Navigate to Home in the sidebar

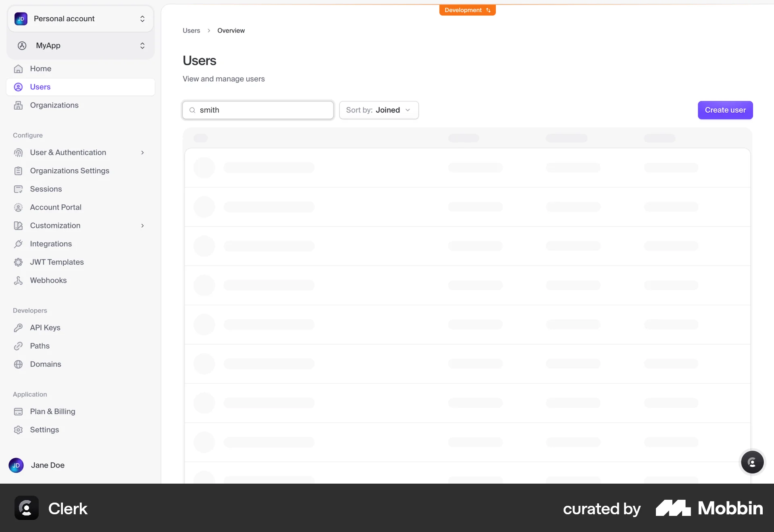tap(40, 69)
